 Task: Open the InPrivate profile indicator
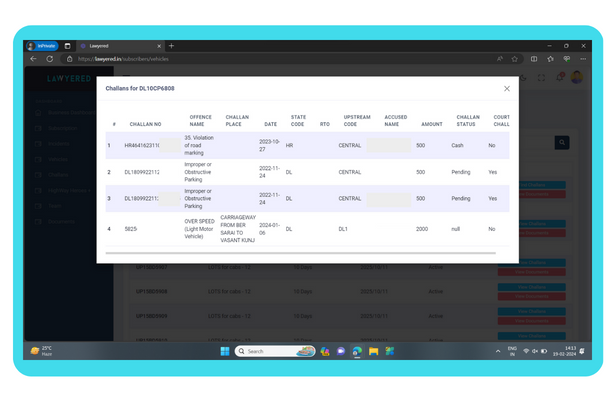point(42,46)
